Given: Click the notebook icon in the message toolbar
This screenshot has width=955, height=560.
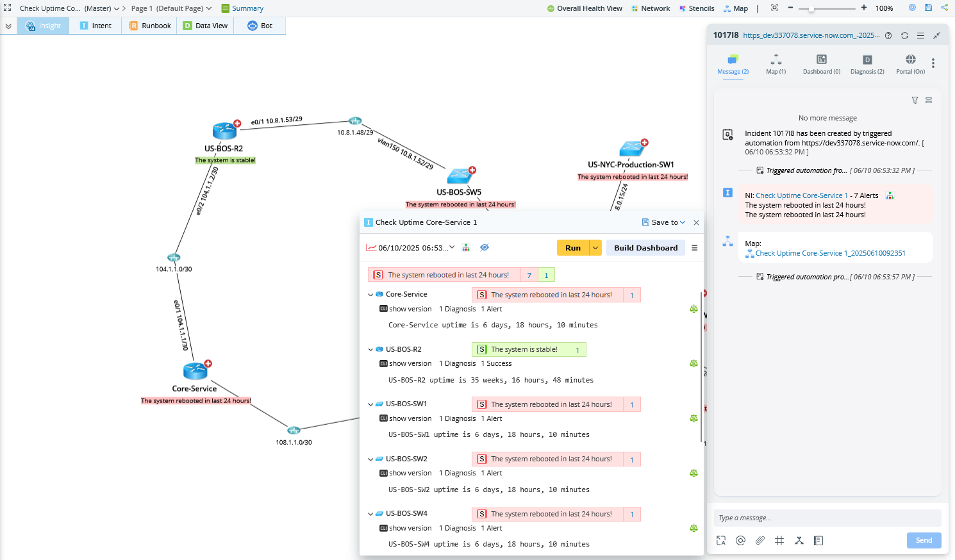Looking at the screenshot, I should pyautogui.click(x=818, y=540).
